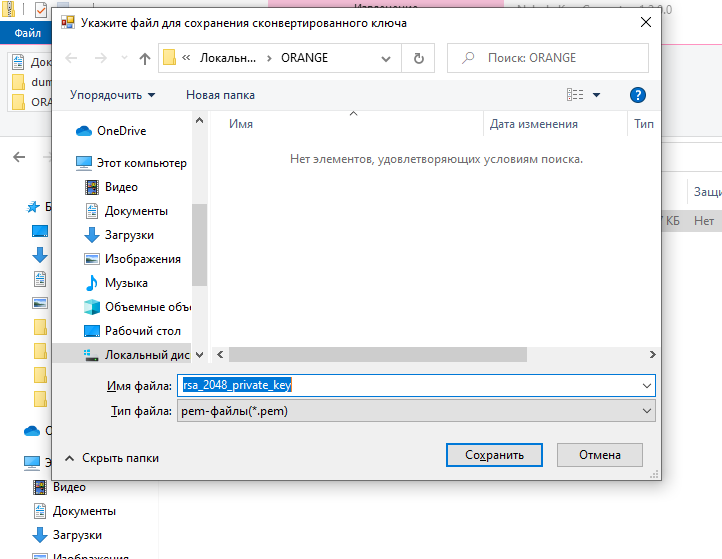Expand the file name history dropdown

click(646, 385)
